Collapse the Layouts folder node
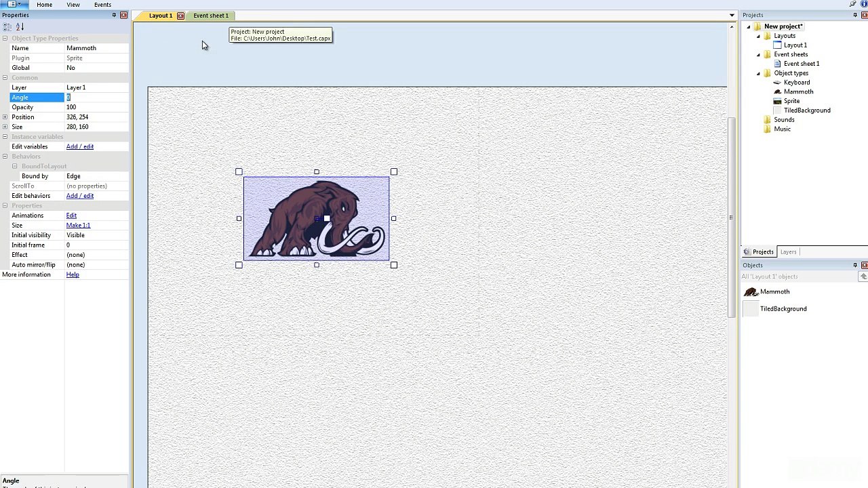The width and height of the screenshot is (868, 488). [758, 36]
